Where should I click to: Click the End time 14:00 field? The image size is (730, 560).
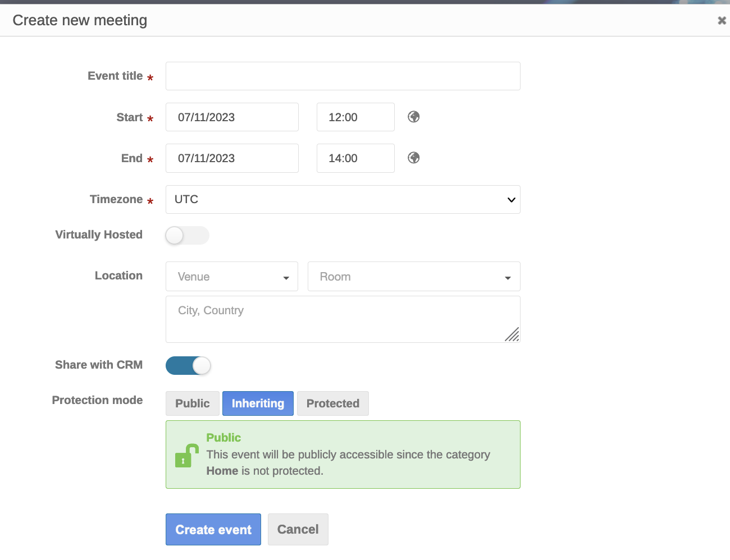tap(355, 158)
